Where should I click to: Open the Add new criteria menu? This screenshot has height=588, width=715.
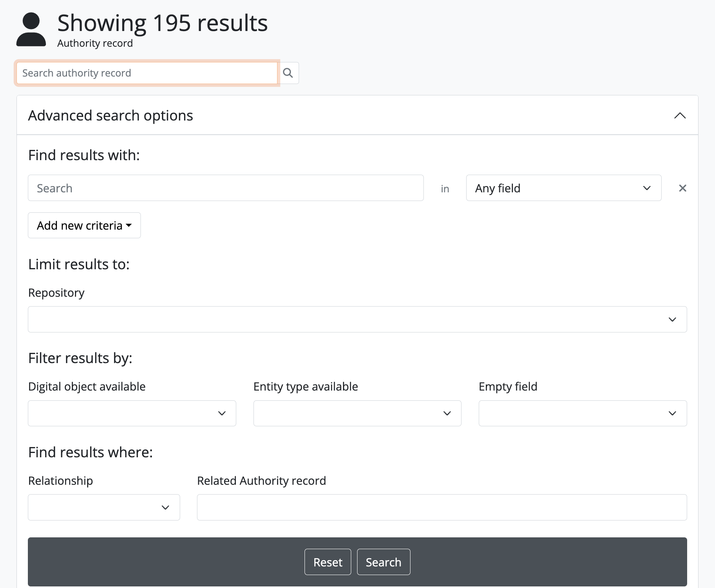[x=84, y=225]
